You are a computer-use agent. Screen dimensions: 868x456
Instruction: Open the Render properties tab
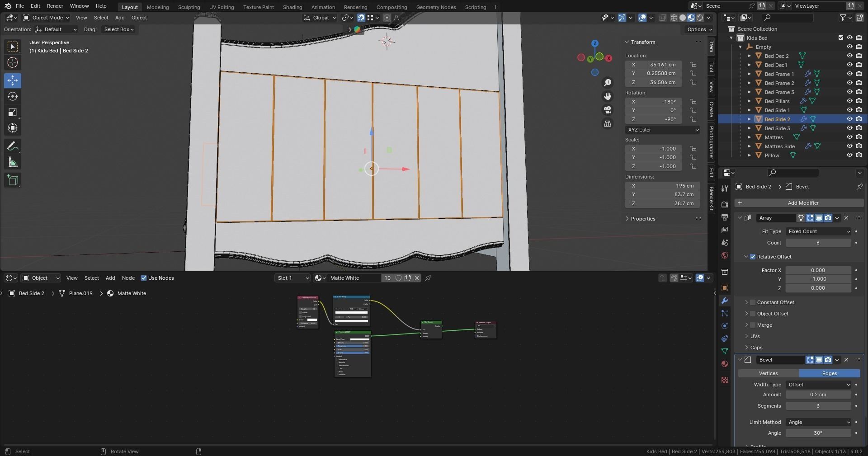point(725,204)
